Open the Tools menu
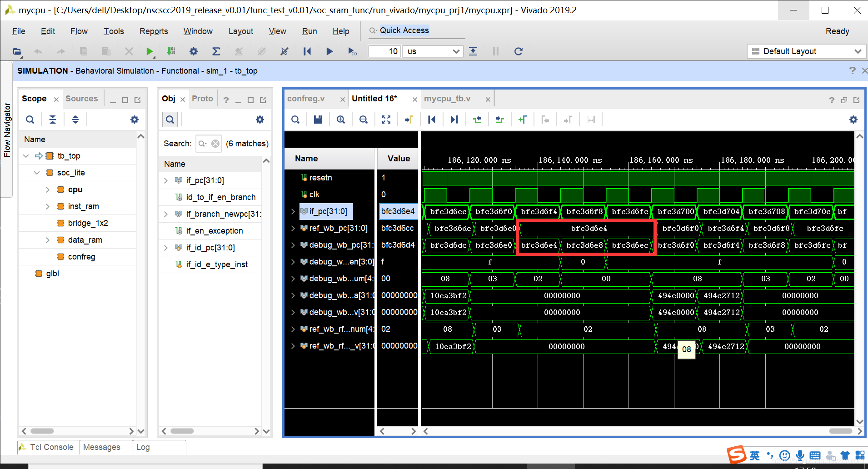The image size is (868, 469). point(114,31)
